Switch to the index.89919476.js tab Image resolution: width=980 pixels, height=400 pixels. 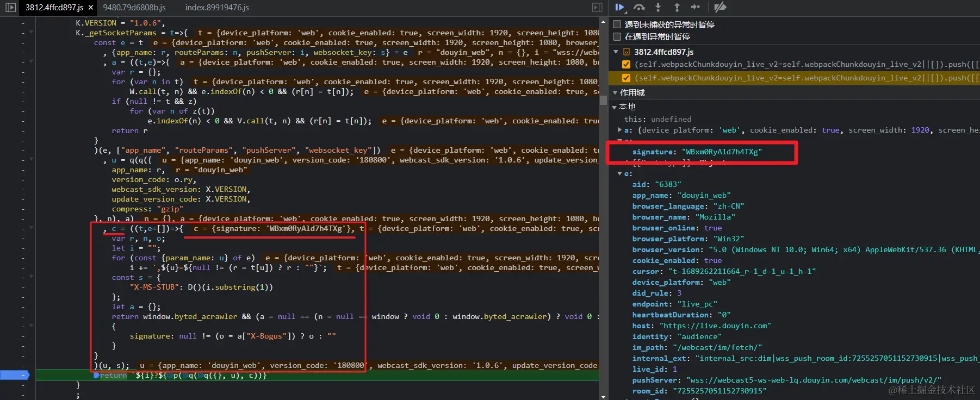217,8
